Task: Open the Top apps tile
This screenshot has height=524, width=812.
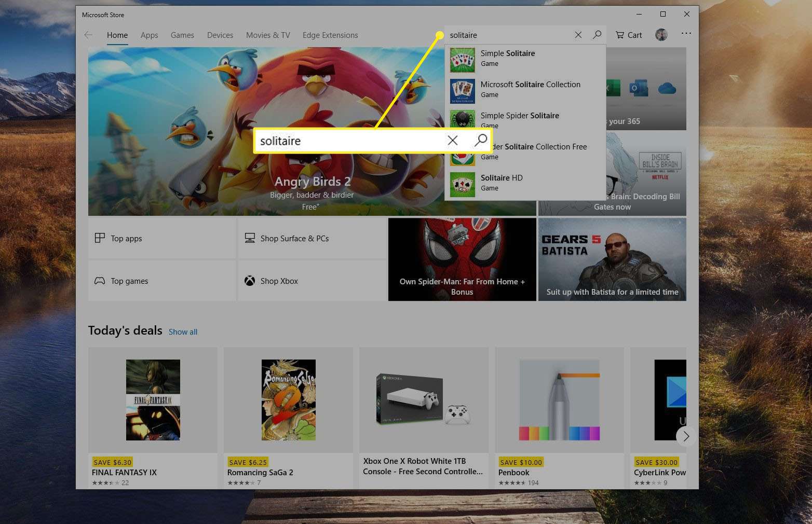Action: (x=162, y=238)
